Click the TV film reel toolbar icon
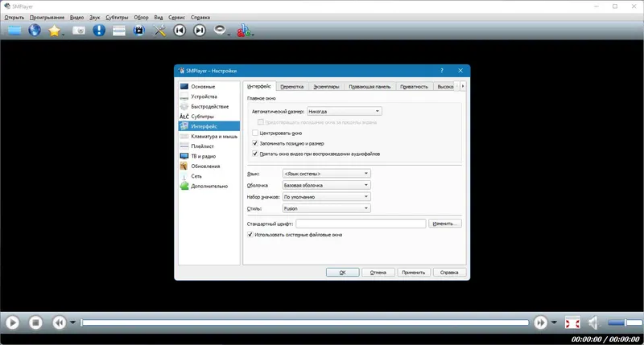 point(139,31)
